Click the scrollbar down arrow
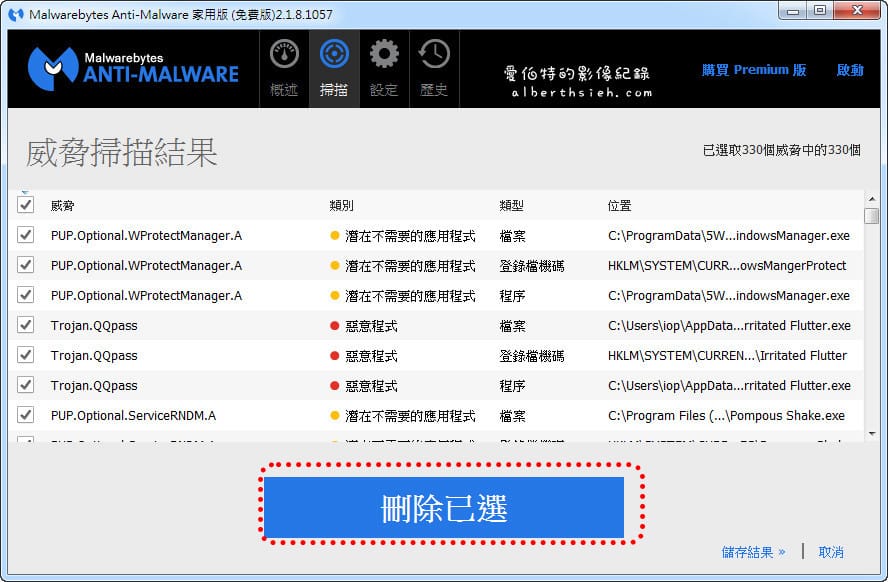Screen dimensions: 888x582 pyautogui.click(x=872, y=434)
